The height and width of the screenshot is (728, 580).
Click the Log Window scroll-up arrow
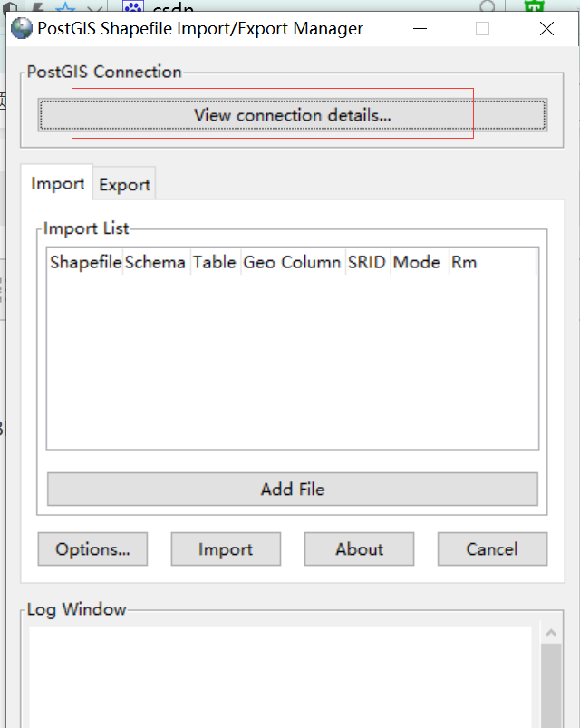[551, 633]
